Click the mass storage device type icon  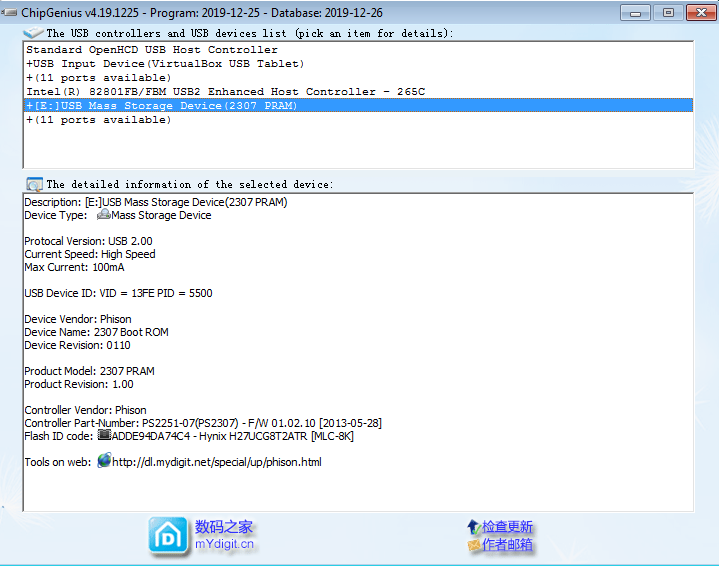pyautogui.click(x=104, y=214)
